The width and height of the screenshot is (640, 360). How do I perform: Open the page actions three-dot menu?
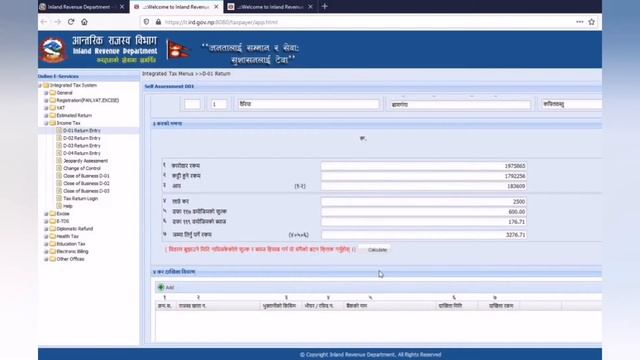coord(580,22)
